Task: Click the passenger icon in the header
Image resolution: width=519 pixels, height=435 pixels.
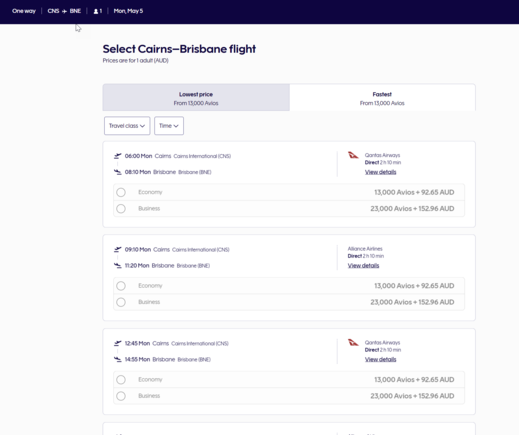Action: coord(96,11)
